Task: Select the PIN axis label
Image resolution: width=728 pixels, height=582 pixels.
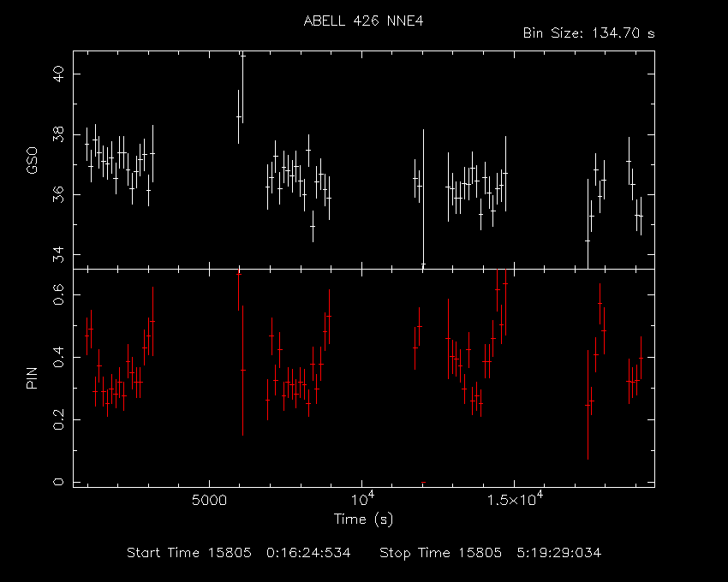Action: (x=32, y=377)
